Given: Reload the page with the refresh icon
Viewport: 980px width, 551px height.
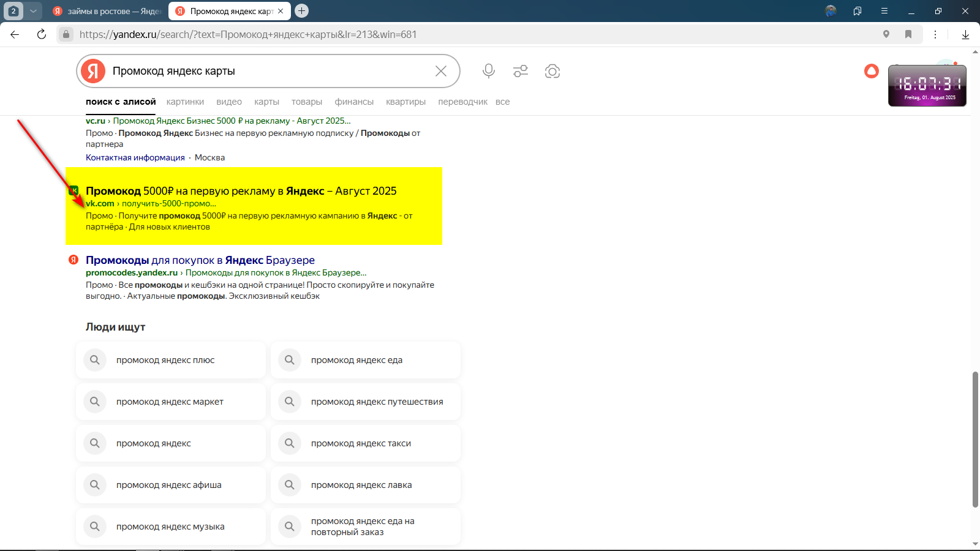Looking at the screenshot, I should click(42, 34).
